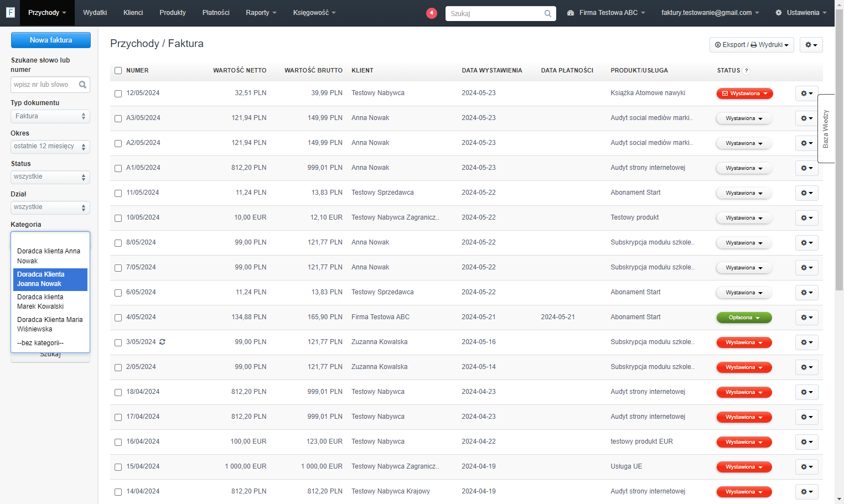
Task: Open row actions gear for invoice 7/05/2024
Action: [807, 268]
